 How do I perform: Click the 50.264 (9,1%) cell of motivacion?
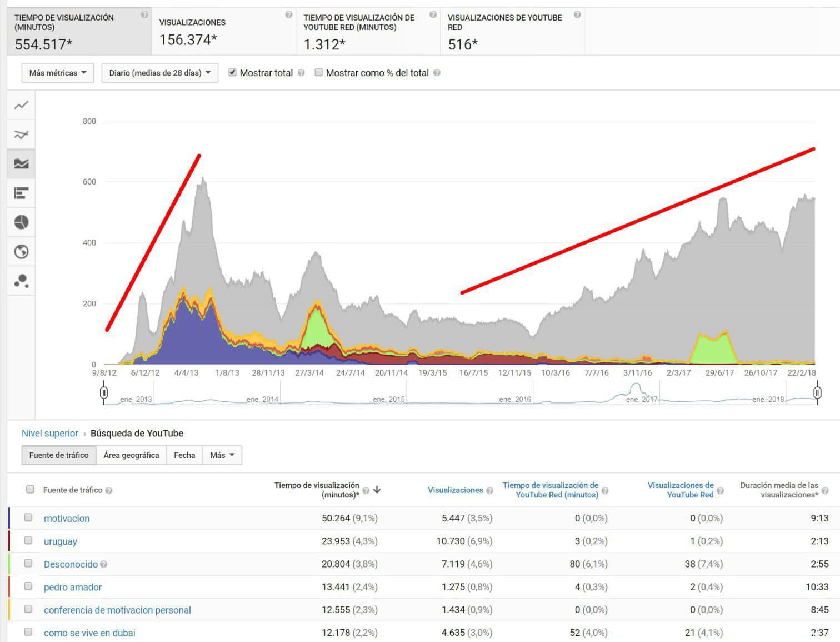(x=349, y=518)
